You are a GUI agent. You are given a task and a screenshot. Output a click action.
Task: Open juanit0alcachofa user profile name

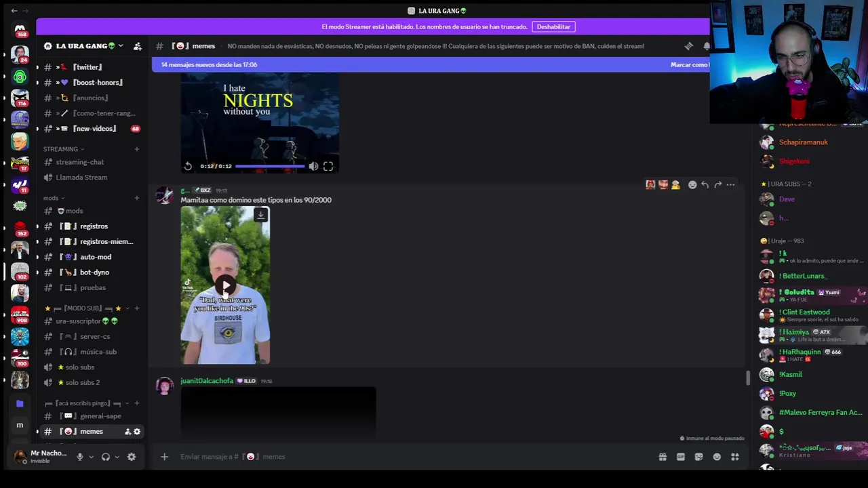click(x=207, y=381)
